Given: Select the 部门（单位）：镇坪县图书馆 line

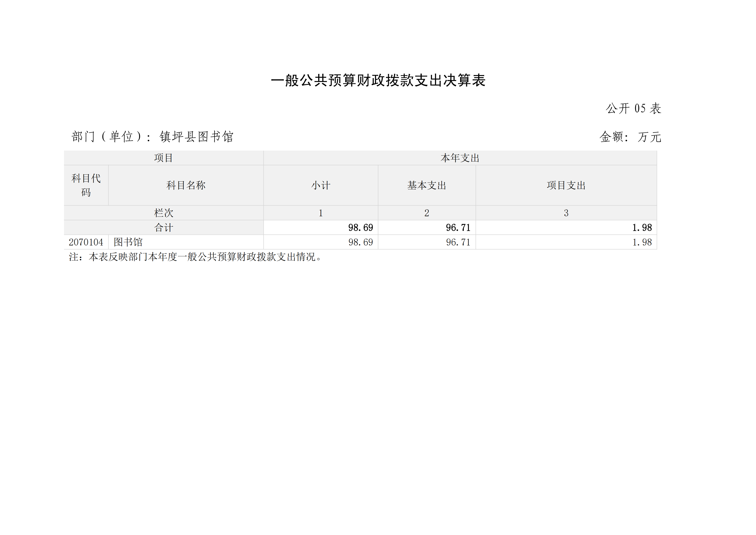Looking at the screenshot, I should click(x=152, y=136).
